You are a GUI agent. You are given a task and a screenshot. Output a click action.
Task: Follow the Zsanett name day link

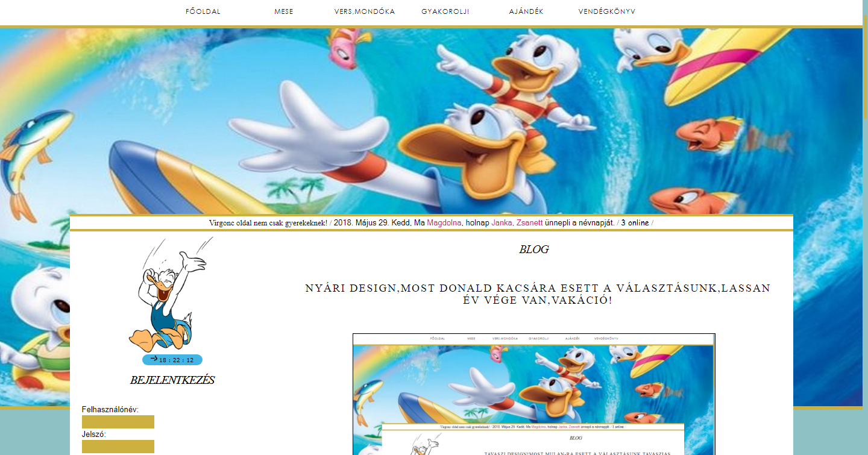529,223
